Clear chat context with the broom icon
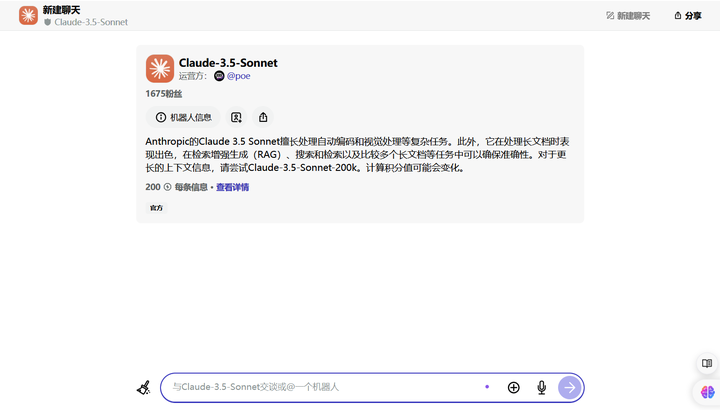Image resolution: width=720 pixels, height=410 pixels. [144, 388]
